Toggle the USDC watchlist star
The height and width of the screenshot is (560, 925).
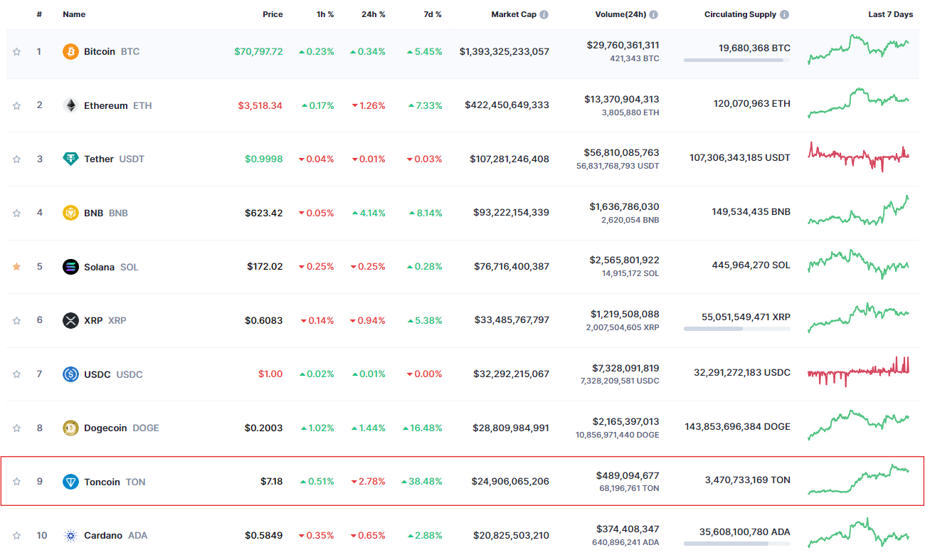click(x=16, y=374)
